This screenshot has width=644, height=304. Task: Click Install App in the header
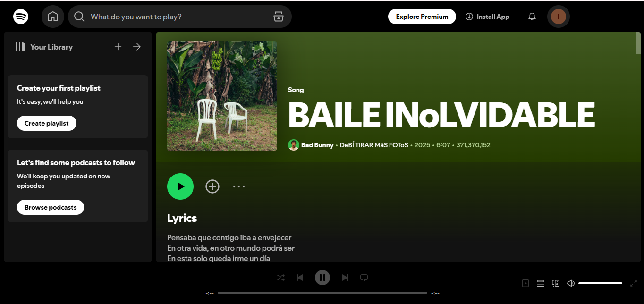pyautogui.click(x=487, y=16)
